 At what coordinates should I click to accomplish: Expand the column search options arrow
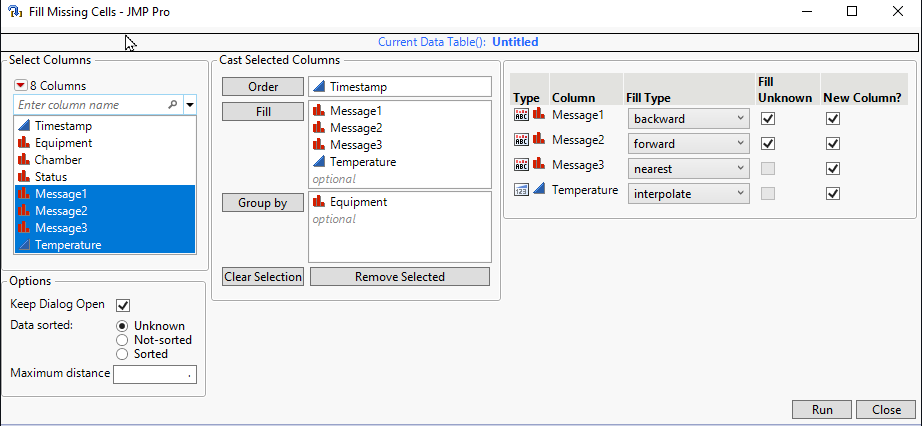click(190, 104)
